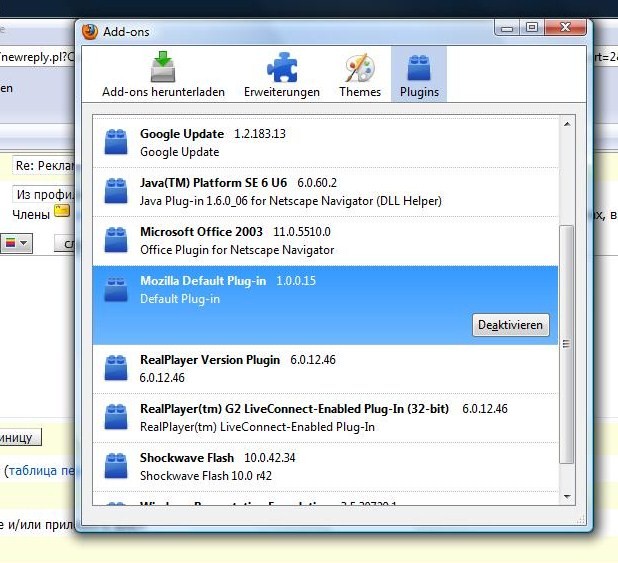
Task: Click the Re: Рекла subject field in background page
Action: coord(43,166)
